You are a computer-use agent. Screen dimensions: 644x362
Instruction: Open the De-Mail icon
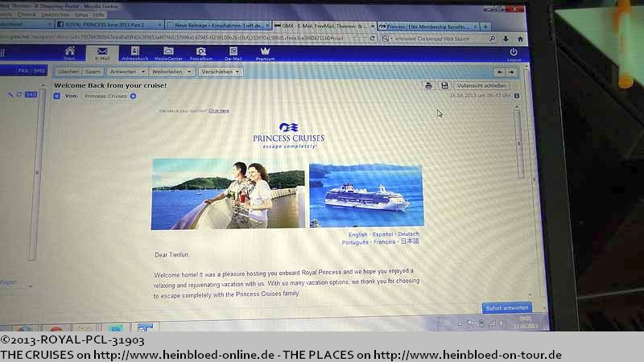click(233, 54)
